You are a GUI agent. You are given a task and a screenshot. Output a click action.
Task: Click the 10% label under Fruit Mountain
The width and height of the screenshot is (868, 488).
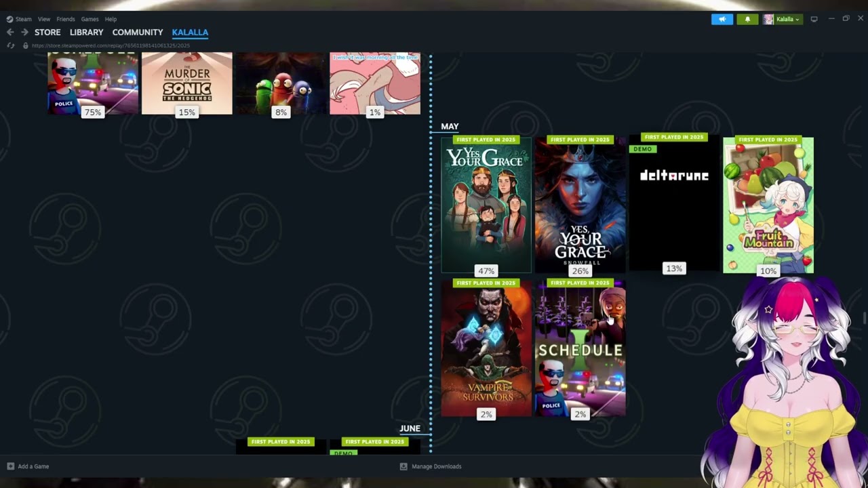click(768, 270)
